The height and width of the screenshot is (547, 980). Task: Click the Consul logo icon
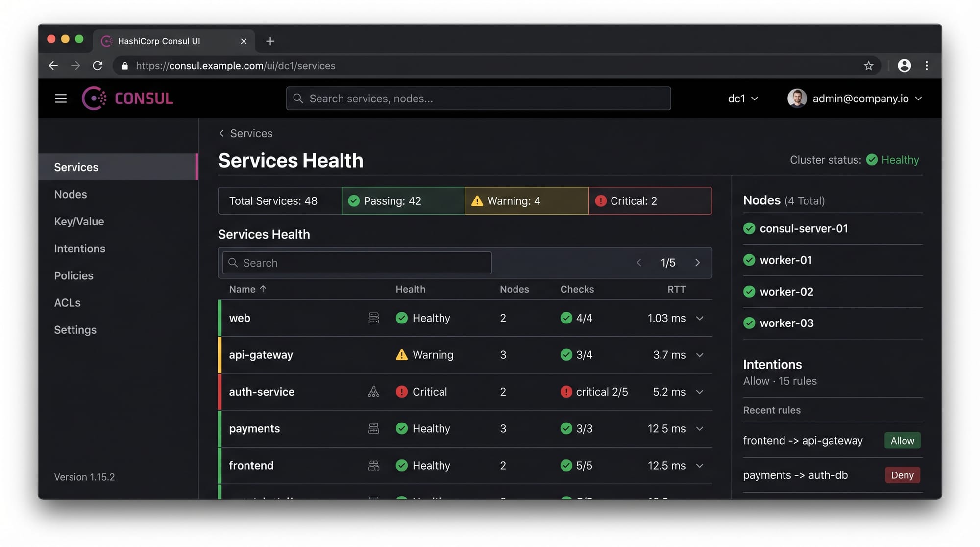coord(94,99)
